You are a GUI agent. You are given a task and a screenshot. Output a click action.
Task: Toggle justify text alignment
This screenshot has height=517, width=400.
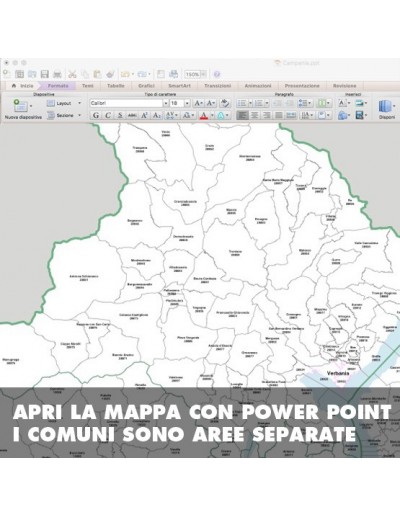click(279, 115)
